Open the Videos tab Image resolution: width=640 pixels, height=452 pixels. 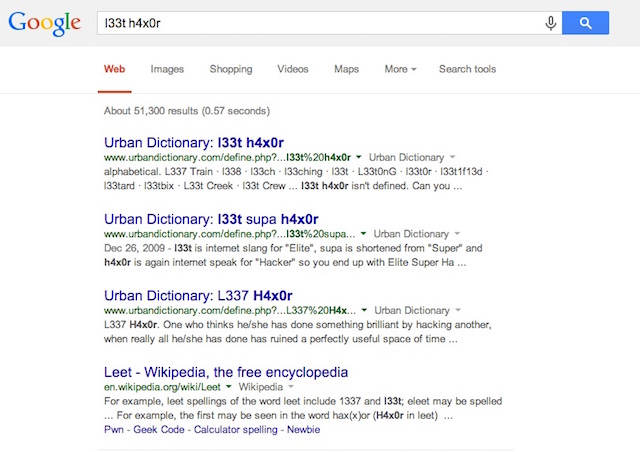click(x=293, y=69)
